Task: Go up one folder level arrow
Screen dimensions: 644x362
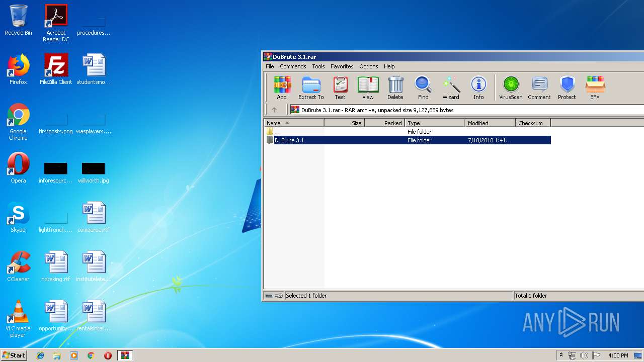Action: pyautogui.click(x=274, y=110)
